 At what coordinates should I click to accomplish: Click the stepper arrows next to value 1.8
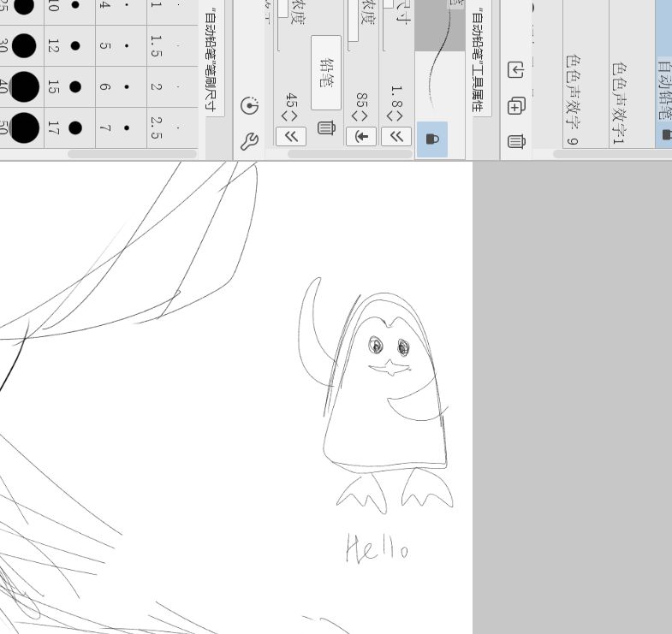(x=395, y=116)
